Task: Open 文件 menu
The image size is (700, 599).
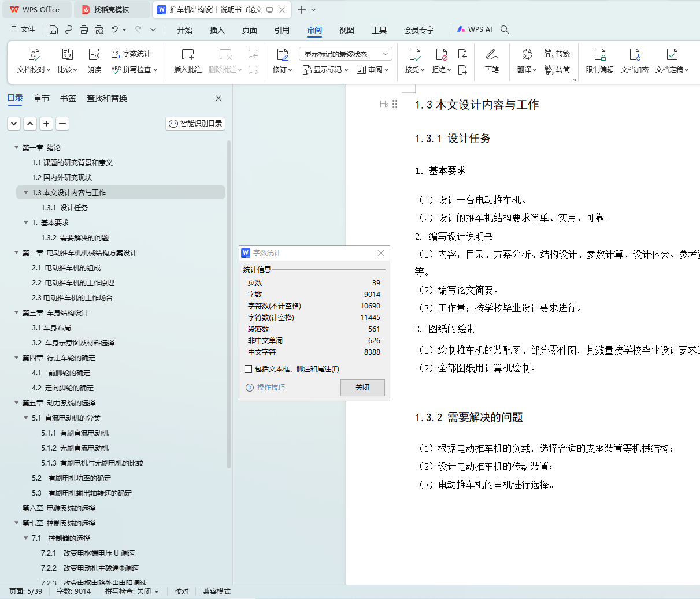Action: coord(23,29)
